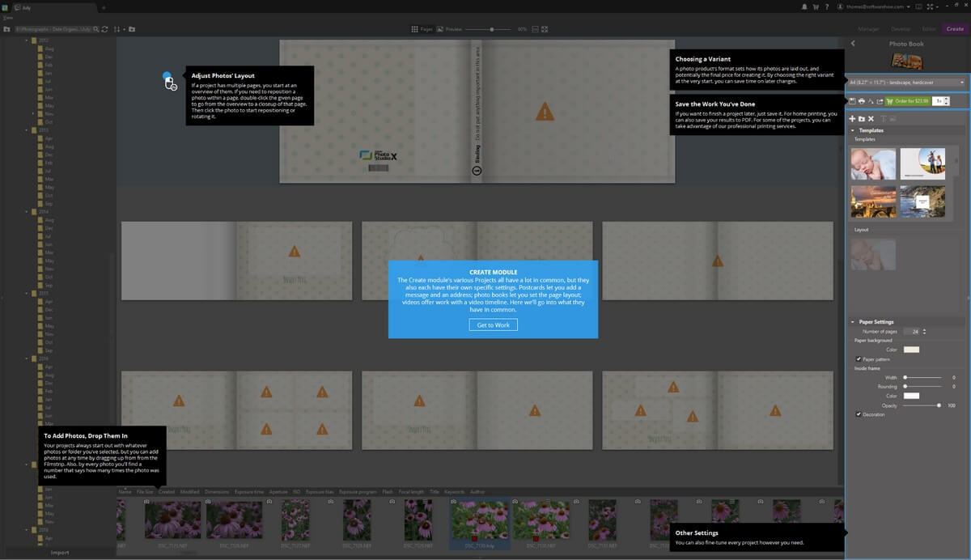Screen dimensions: 971x560
Task: Click the Dimensions column header
Action: [x=217, y=491]
